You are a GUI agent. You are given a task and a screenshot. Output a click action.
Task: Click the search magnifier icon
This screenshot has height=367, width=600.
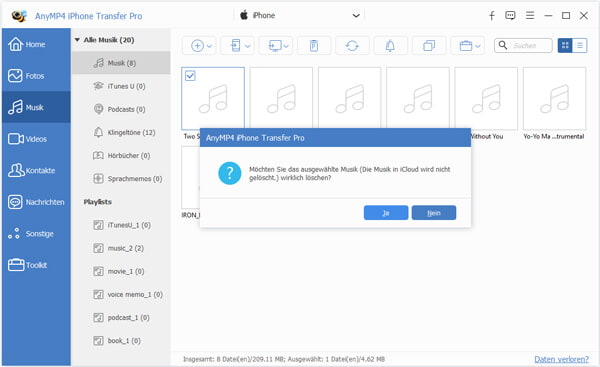click(x=503, y=45)
